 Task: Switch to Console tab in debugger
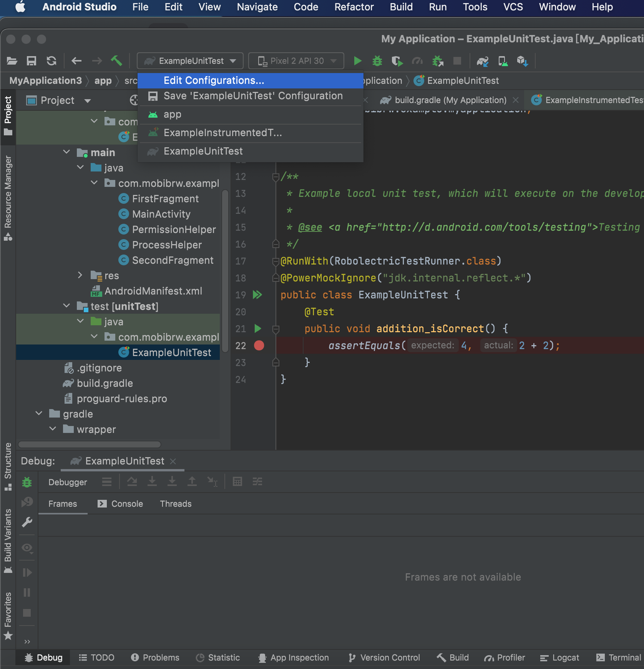pyautogui.click(x=121, y=504)
